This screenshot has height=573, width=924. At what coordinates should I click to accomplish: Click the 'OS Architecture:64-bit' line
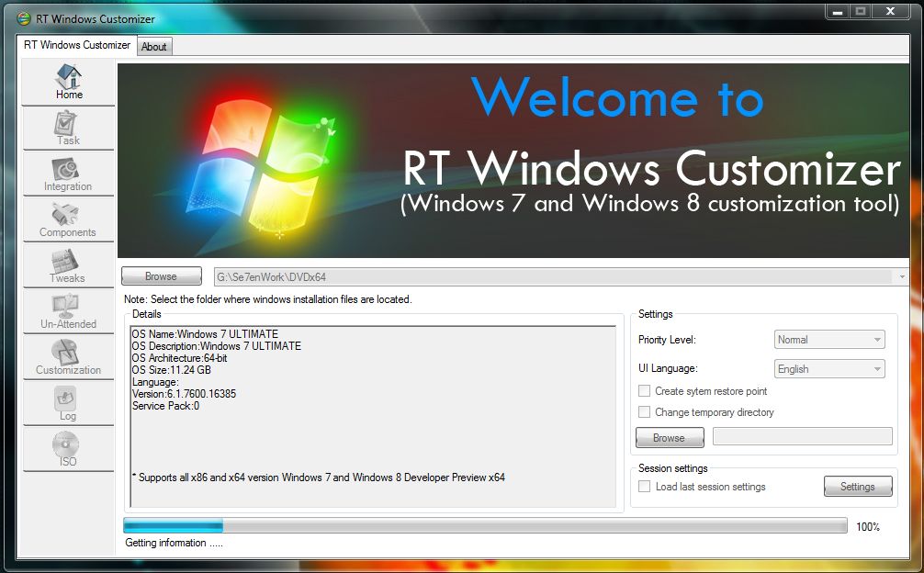coord(180,358)
